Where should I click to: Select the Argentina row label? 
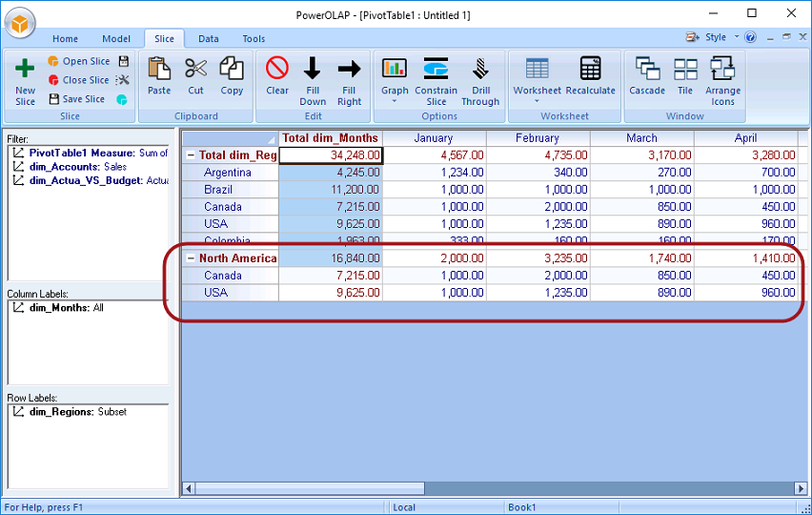pyautogui.click(x=231, y=173)
